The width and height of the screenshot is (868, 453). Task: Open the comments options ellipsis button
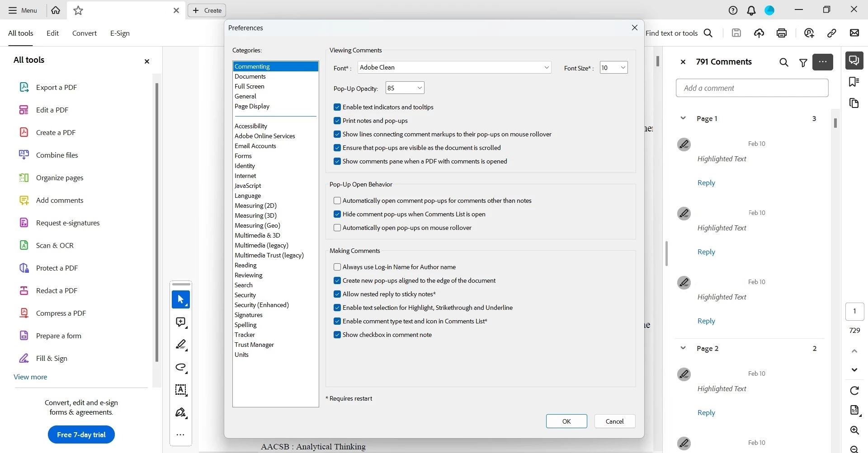pyautogui.click(x=823, y=62)
